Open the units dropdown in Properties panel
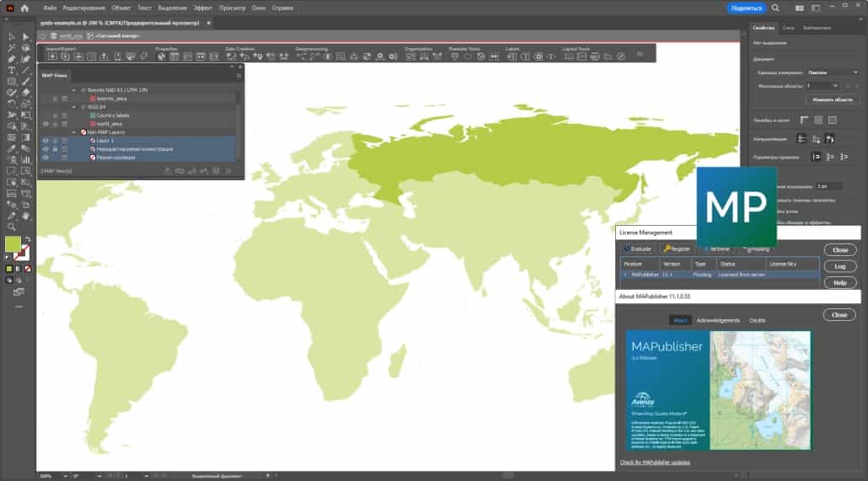This screenshot has width=868, height=481. (x=832, y=72)
